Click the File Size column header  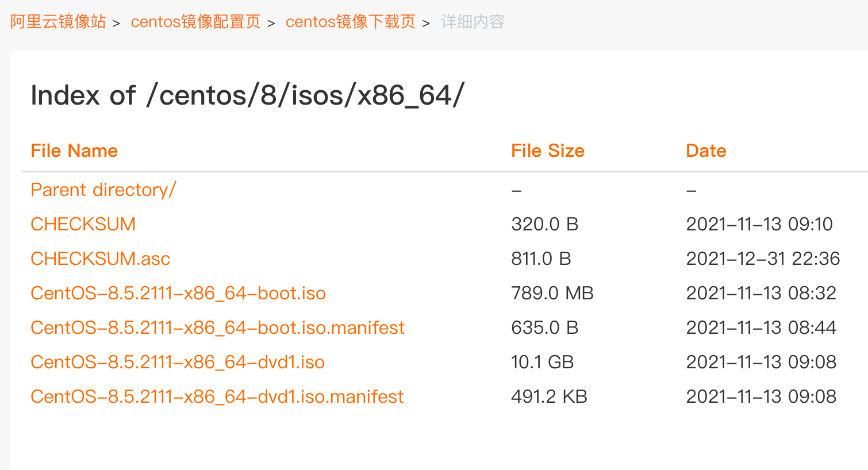[x=547, y=151]
